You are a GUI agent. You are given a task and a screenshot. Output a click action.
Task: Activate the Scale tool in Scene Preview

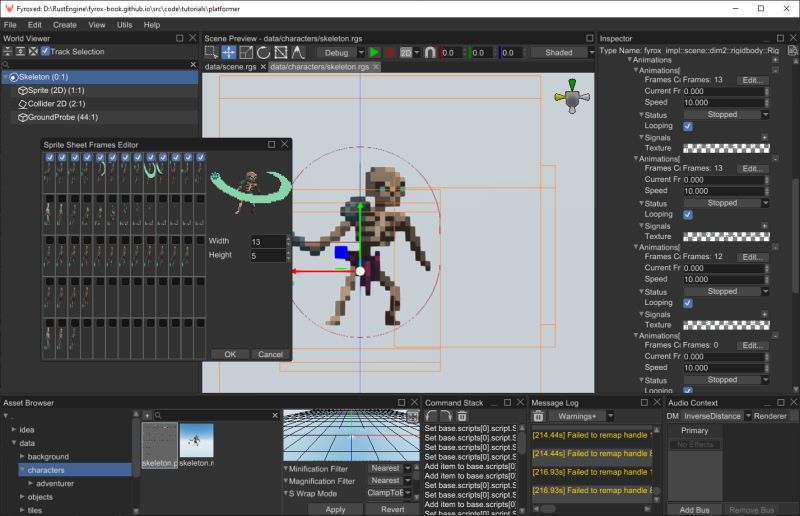click(246, 52)
